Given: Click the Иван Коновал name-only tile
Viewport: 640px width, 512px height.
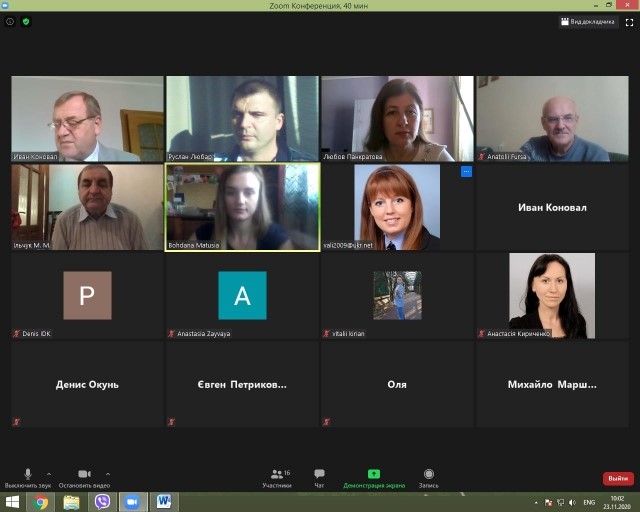Looking at the screenshot, I should coord(553,207).
